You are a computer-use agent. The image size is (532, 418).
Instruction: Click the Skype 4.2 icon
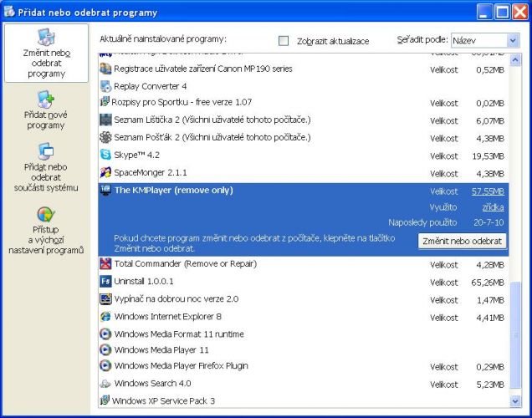(105, 155)
